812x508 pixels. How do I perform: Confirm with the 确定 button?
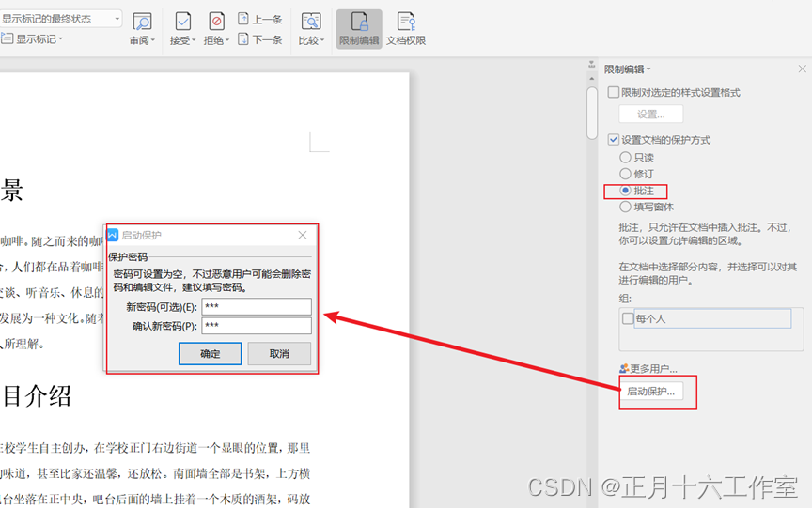tap(210, 354)
